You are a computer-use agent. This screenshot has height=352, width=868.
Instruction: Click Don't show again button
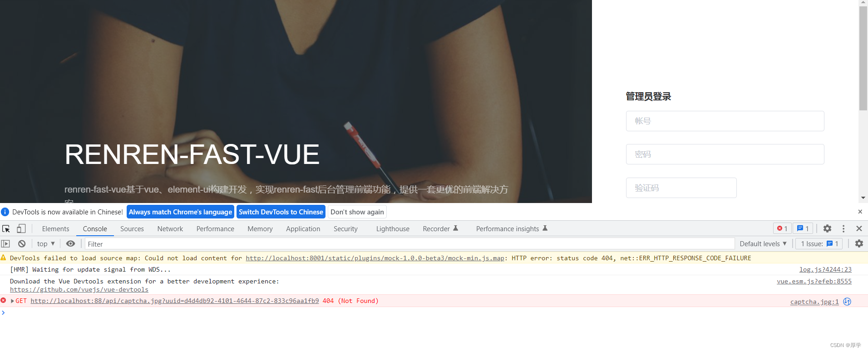point(357,212)
